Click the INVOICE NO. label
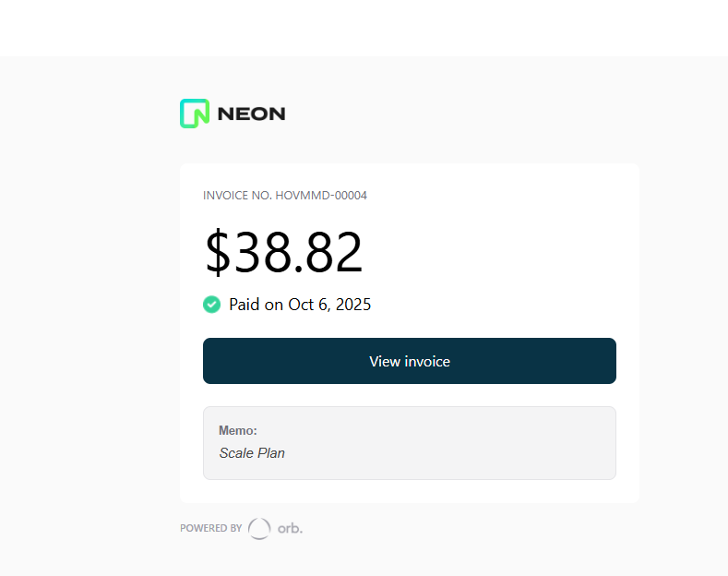Image resolution: width=728 pixels, height=576 pixels. pos(237,196)
